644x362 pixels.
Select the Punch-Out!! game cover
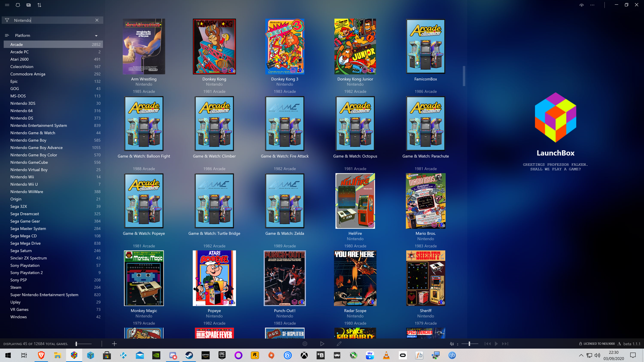285,278
